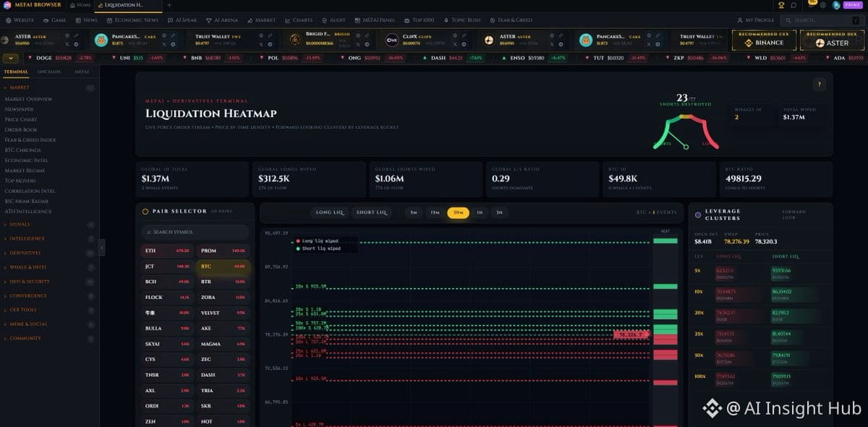This screenshot has height=427, width=868.
Task: Click the recommended DEX Aster button
Action: [832, 40]
